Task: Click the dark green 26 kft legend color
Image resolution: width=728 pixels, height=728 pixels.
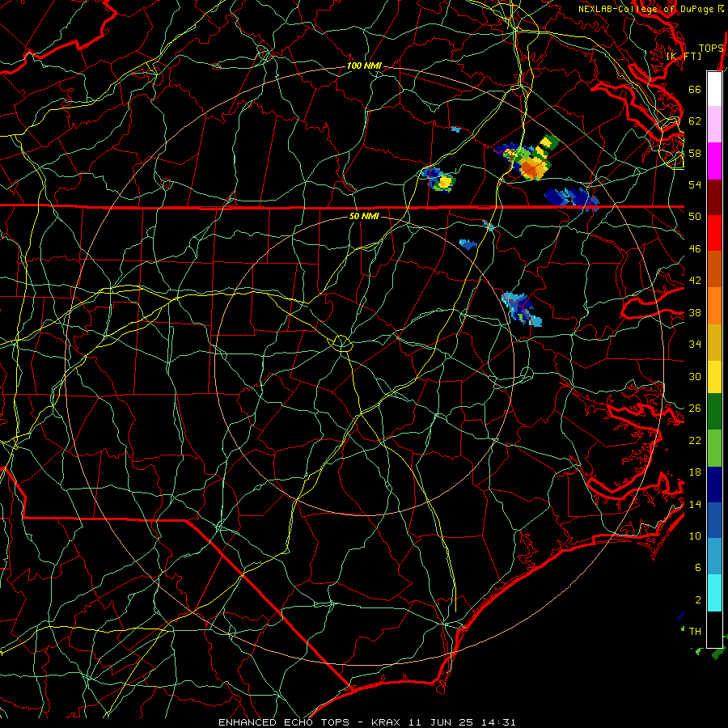Action: pos(714,412)
